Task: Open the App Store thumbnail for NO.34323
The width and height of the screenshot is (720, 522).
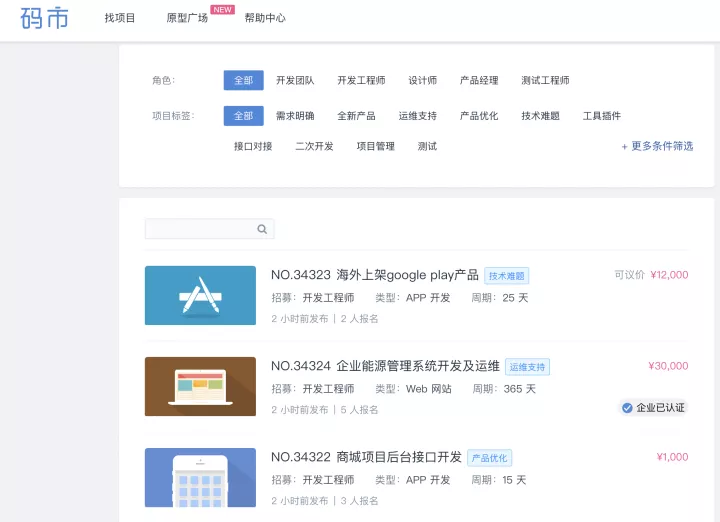Action: 200,295
